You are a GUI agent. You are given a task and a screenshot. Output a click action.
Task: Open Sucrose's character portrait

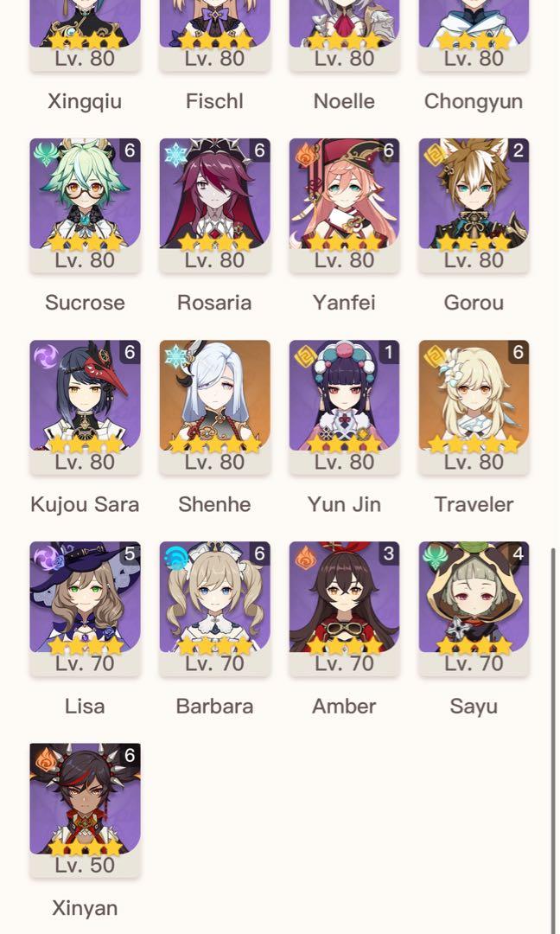tap(85, 195)
